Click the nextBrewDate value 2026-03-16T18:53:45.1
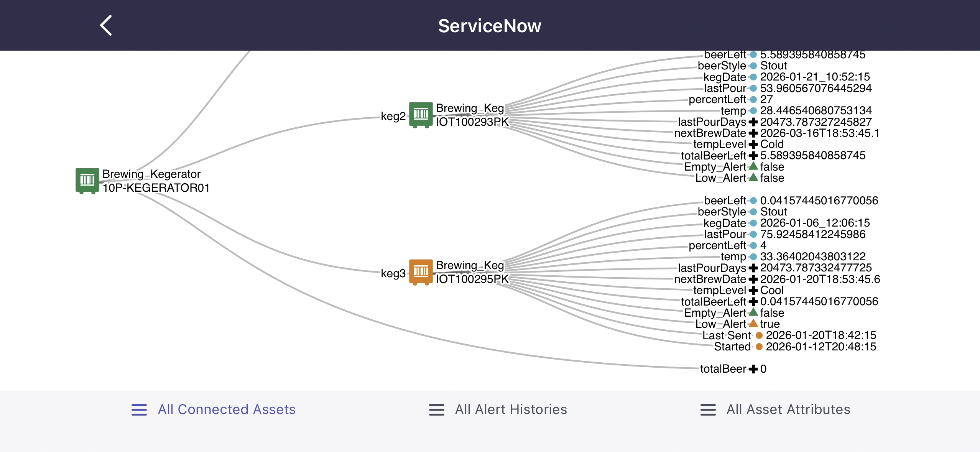Image resolution: width=980 pixels, height=452 pixels. pos(820,133)
